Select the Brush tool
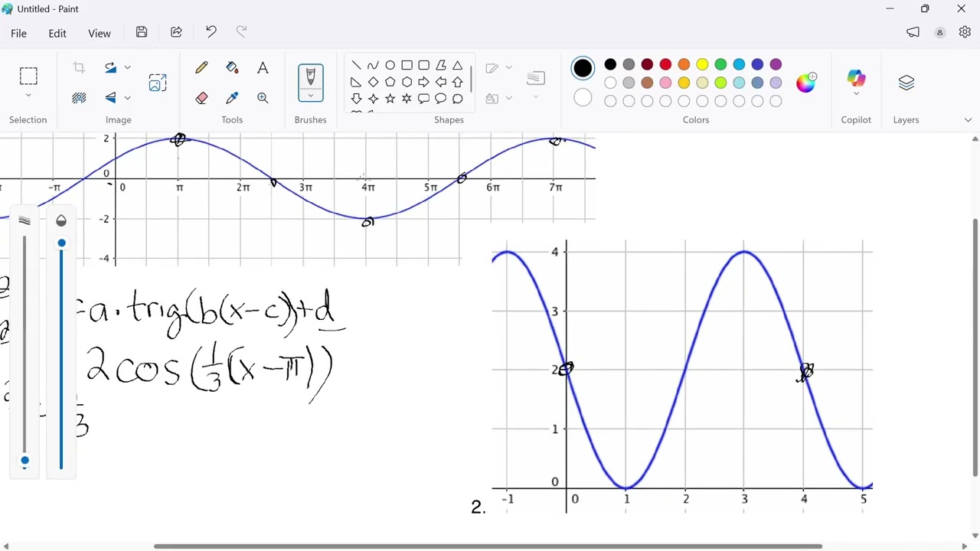Screen dimensions: 980x551 311,76
